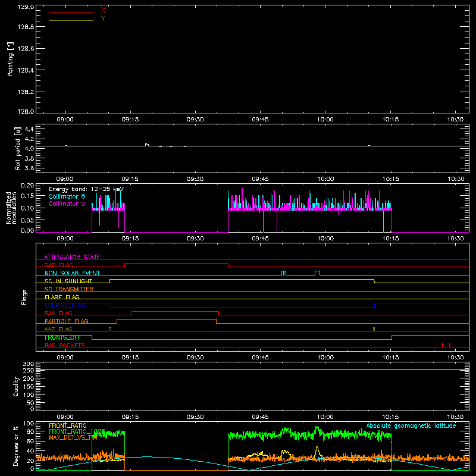The height and width of the screenshot is (476, 476).
Task: Click the 'BAD_PACKETS' flag label
Action: [x=65, y=345]
